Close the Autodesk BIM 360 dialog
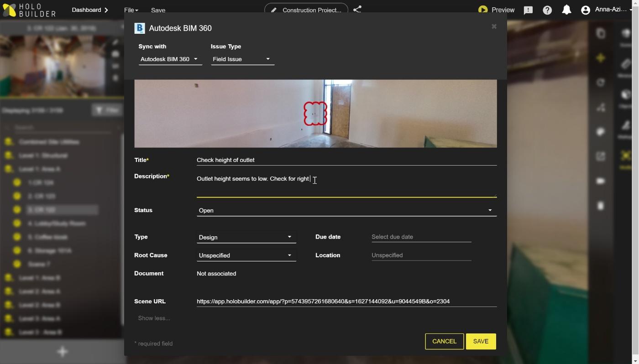The width and height of the screenshot is (639, 364). pos(494,26)
